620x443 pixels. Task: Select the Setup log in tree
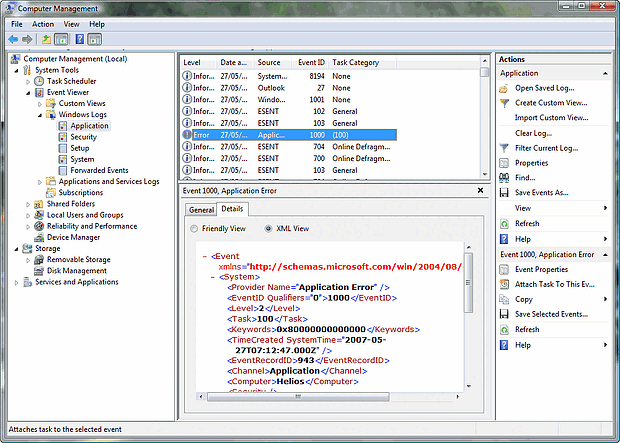[x=79, y=148]
